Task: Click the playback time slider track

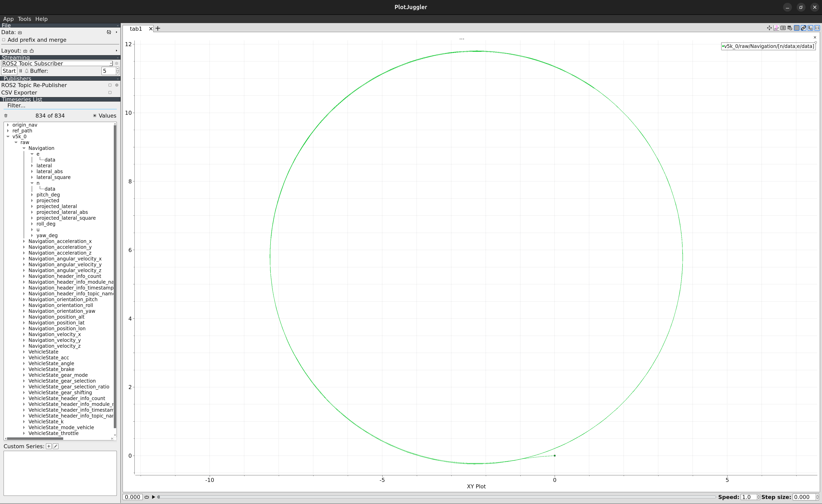Action: [434, 497]
